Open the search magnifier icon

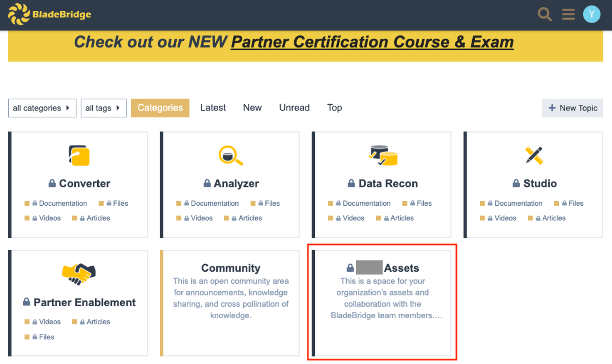coord(545,15)
